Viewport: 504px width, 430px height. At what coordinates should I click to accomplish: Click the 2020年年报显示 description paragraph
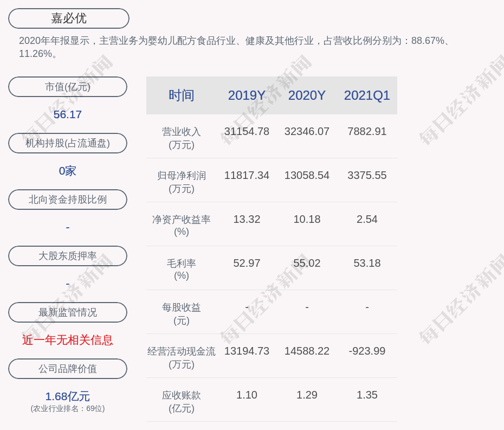(x=234, y=47)
